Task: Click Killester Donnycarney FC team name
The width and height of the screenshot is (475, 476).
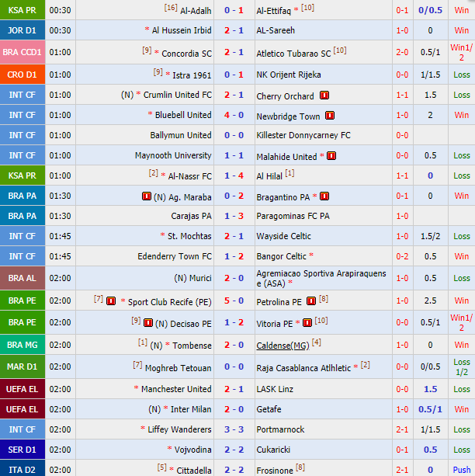Action: point(303,135)
